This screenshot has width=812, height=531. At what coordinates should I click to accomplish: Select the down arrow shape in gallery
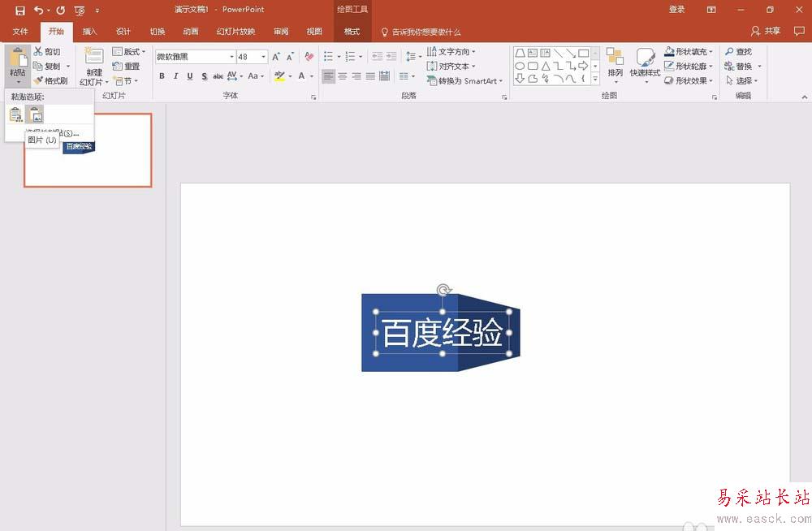[x=520, y=79]
